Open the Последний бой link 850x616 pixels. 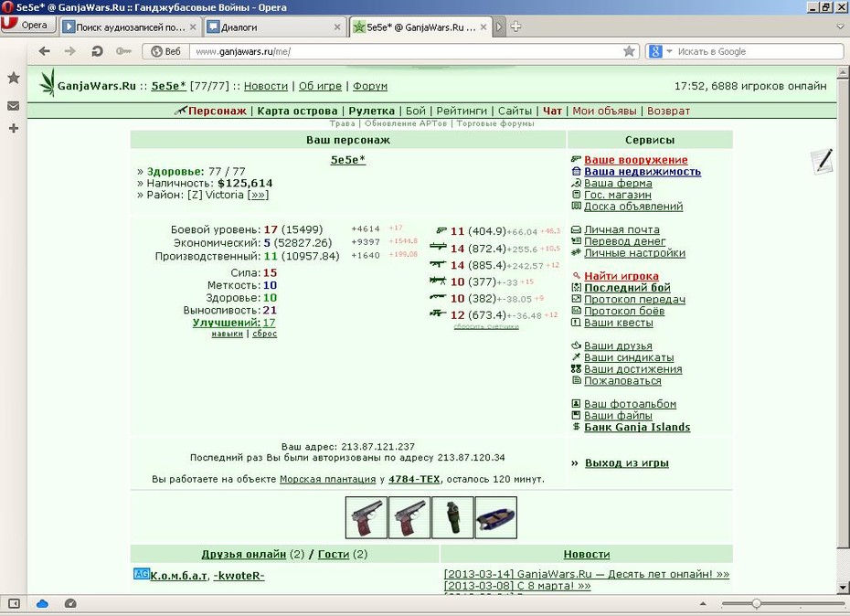(x=627, y=288)
